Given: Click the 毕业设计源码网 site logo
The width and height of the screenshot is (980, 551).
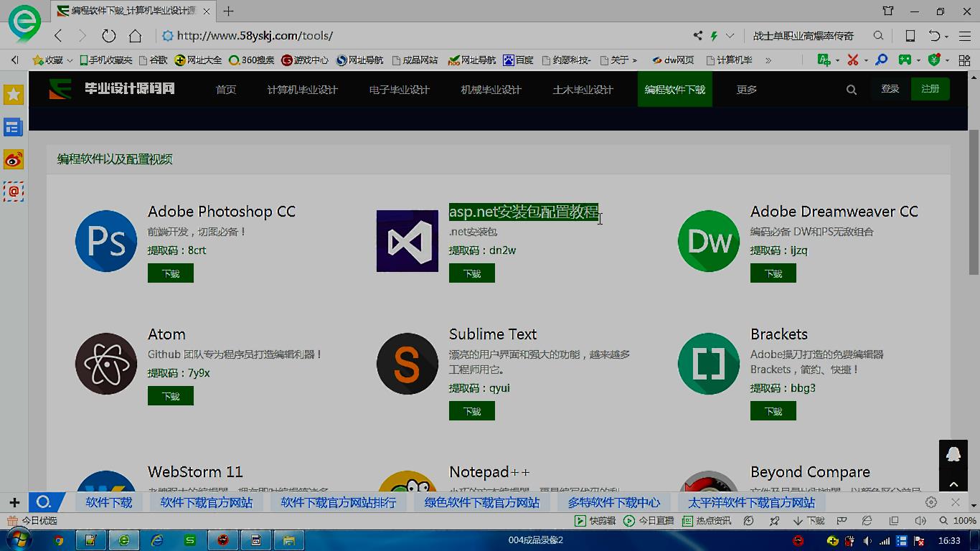Looking at the screenshot, I should point(112,89).
